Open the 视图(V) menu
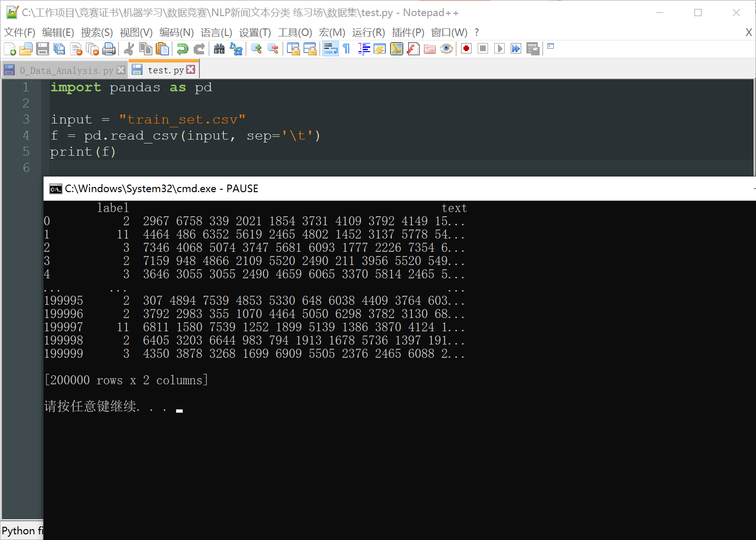This screenshot has width=756, height=540. [136, 32]
